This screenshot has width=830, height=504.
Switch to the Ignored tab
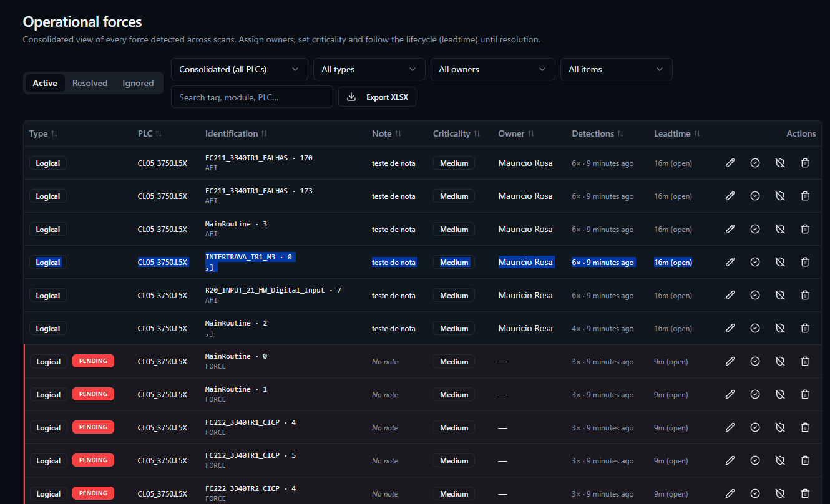(x=138, y=83)
